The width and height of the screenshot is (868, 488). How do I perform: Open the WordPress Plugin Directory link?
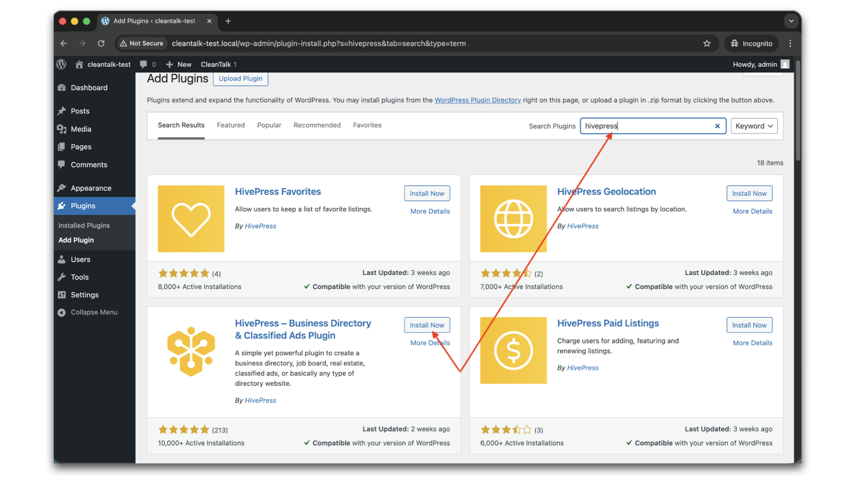477,100
